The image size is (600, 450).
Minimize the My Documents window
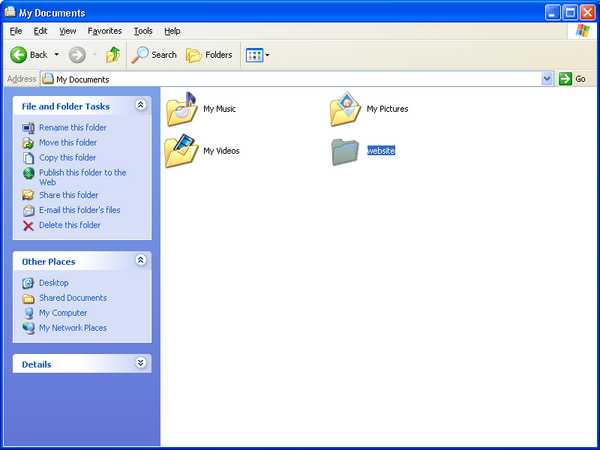coord(553,13)
